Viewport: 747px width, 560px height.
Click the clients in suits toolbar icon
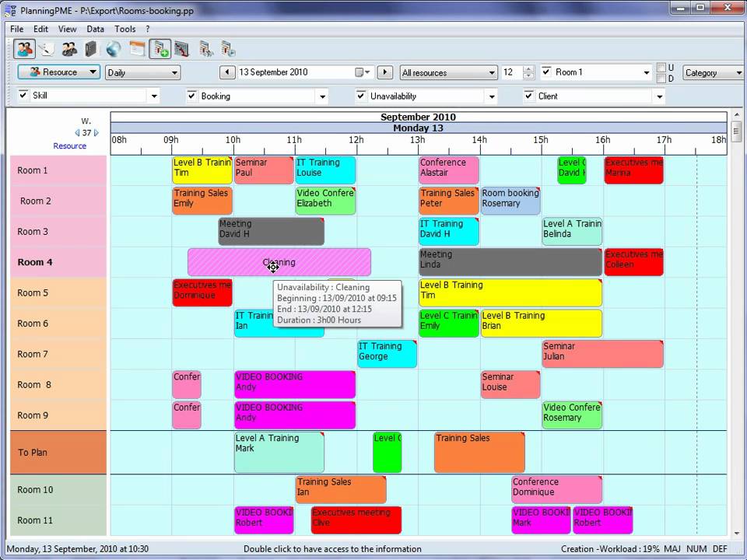(x=69, y=49)
